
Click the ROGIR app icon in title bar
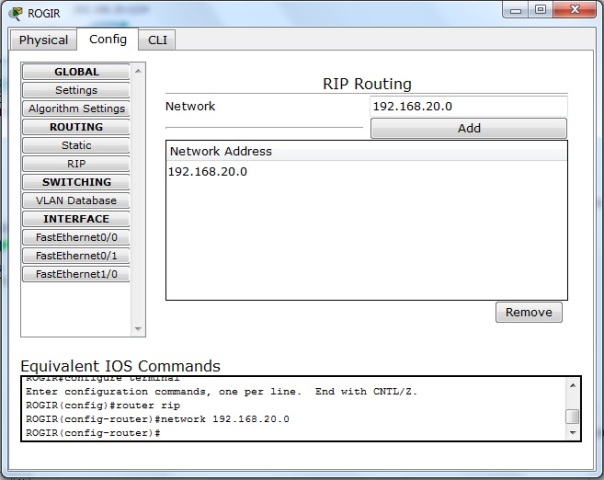pyautogui.click(x=13, y=13)
